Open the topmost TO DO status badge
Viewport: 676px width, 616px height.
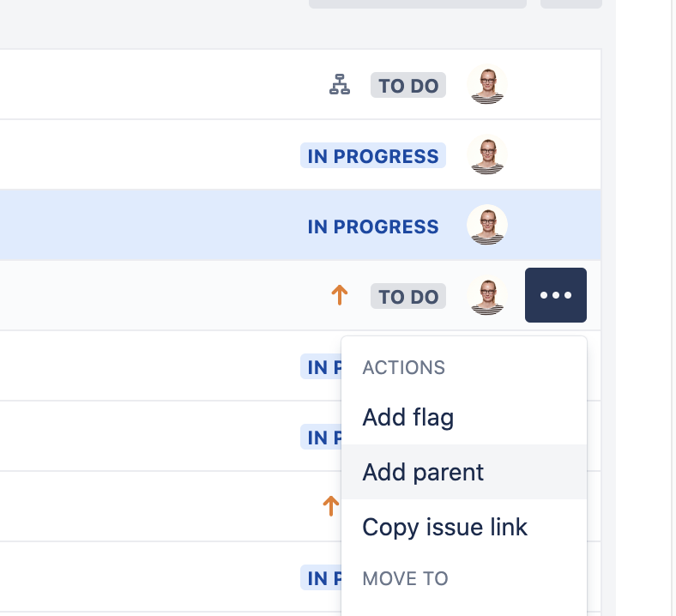[x=408, y=86]
